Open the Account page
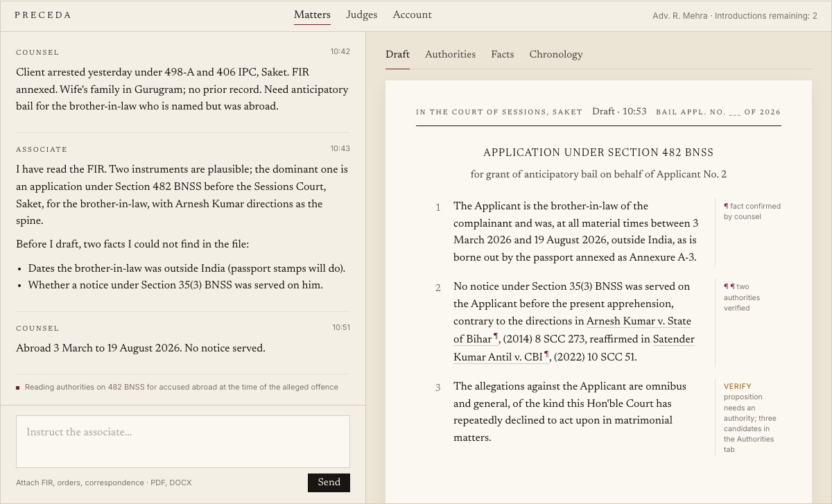The height and width of the screenshot is (504, 832). [x=412, y=15]
